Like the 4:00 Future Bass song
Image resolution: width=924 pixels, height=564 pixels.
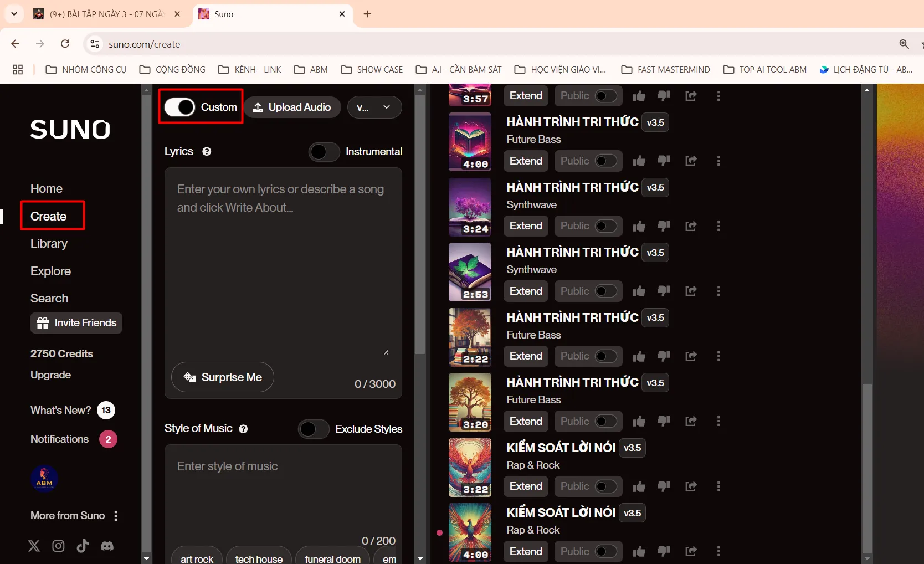coord(639,161)
